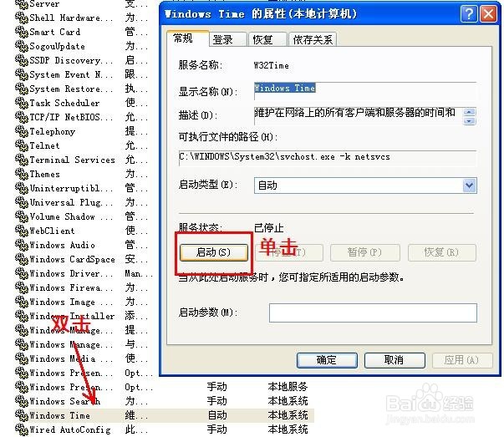Switch to the 依存关系 tab
This screenshot has height=437, width=504.
click(313, 39)
